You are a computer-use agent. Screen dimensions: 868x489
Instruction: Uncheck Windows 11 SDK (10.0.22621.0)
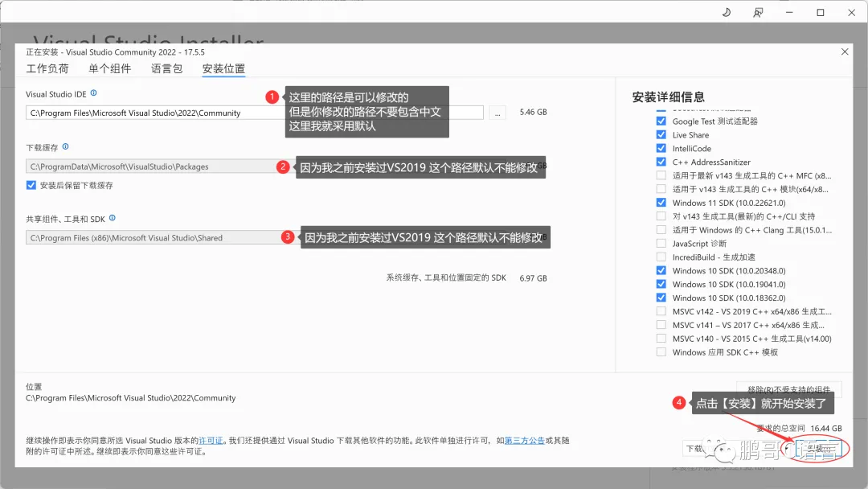(661, 202)
